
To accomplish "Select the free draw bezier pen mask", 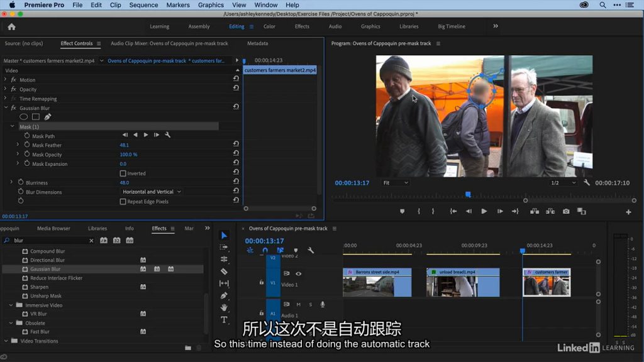I will click(x=48, y=117).
